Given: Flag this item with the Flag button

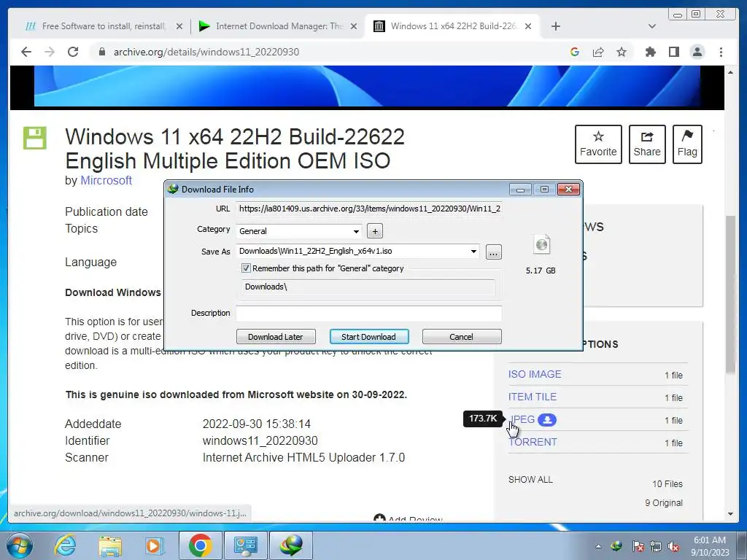Looking at the screenshot, I should tap(687, 144).
